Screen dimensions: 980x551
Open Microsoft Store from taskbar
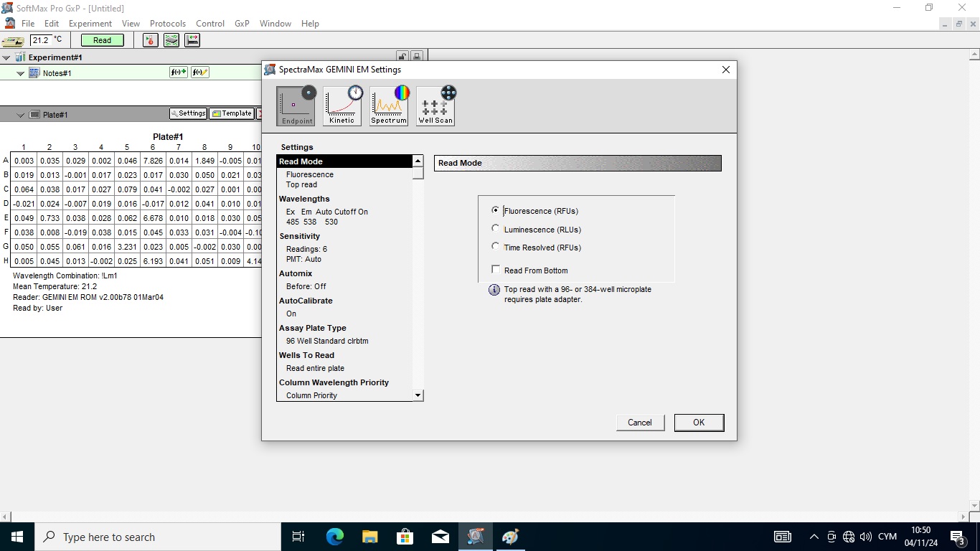[405, 537]
